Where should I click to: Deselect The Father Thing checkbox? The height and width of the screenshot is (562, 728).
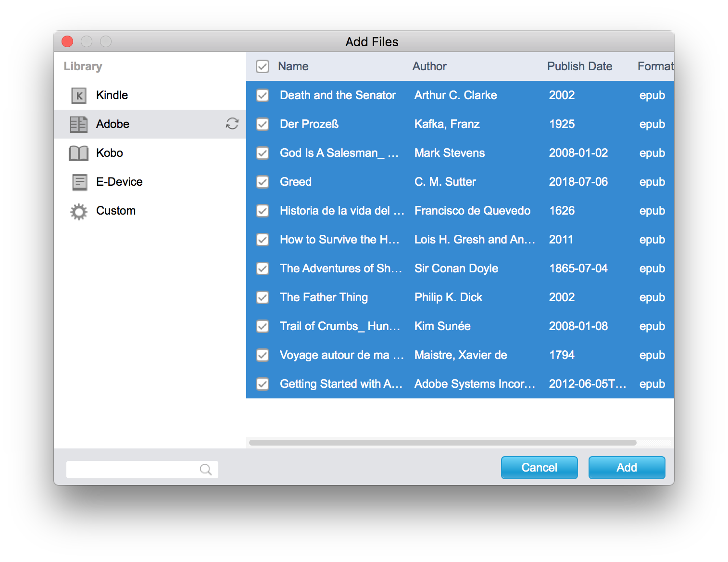[263, 297]
